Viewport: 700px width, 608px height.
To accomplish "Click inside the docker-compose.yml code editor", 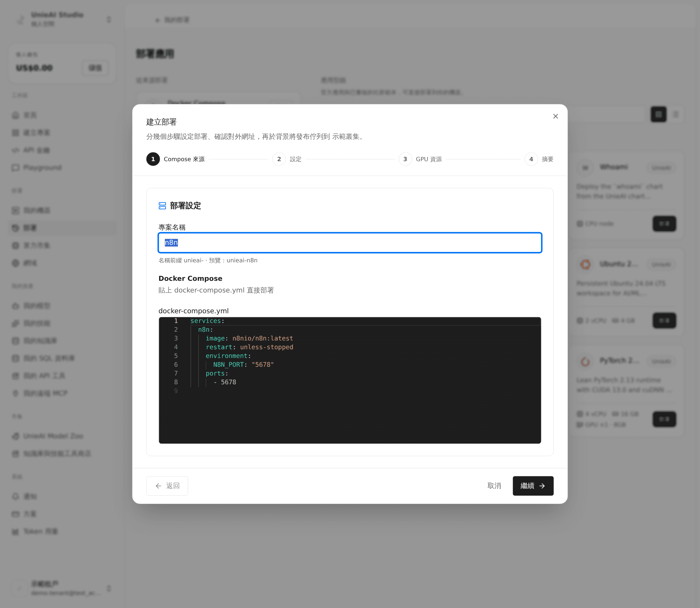I will pyautogui.click(x=350, y=380).
